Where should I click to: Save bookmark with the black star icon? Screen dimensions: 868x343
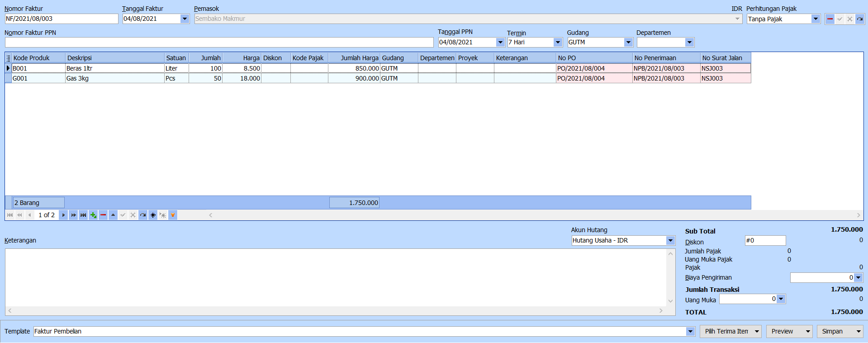coord(153,215)
